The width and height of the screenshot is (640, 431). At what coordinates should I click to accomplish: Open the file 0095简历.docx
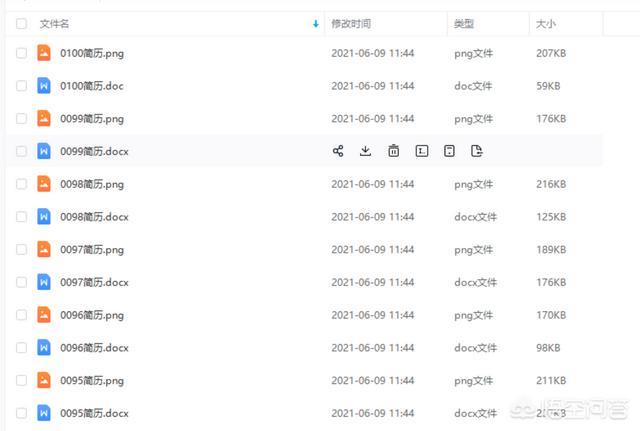click(94, 412)
